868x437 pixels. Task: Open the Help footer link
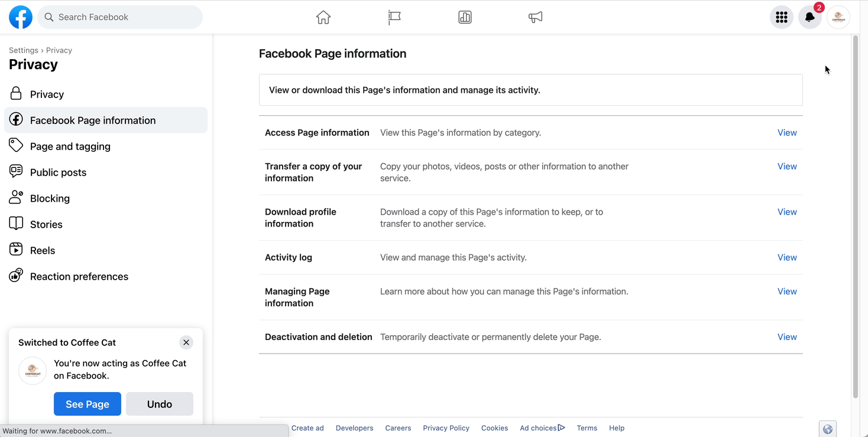click(617, 428)
